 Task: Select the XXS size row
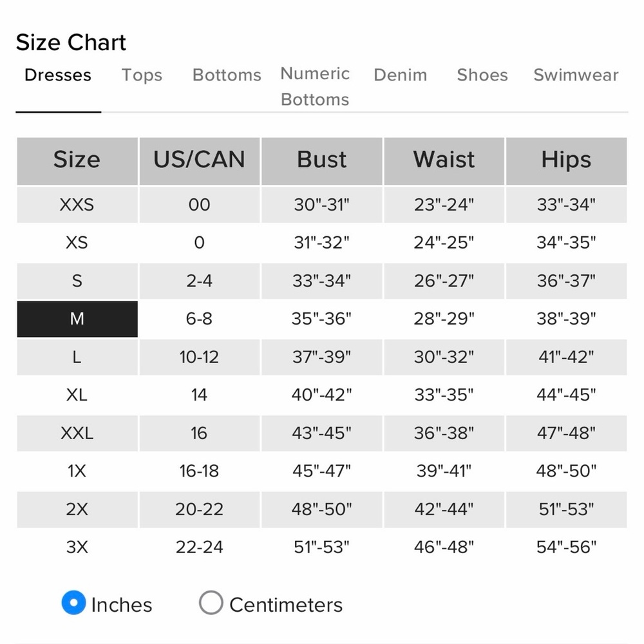point(77,205)
